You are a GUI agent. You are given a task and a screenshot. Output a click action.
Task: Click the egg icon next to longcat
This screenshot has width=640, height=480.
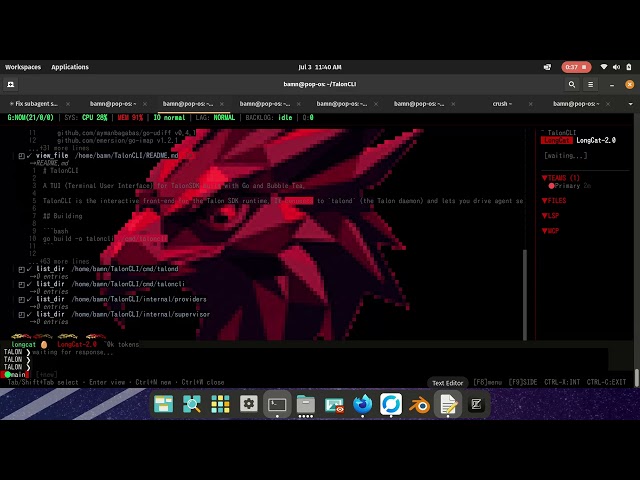[44, 344]
